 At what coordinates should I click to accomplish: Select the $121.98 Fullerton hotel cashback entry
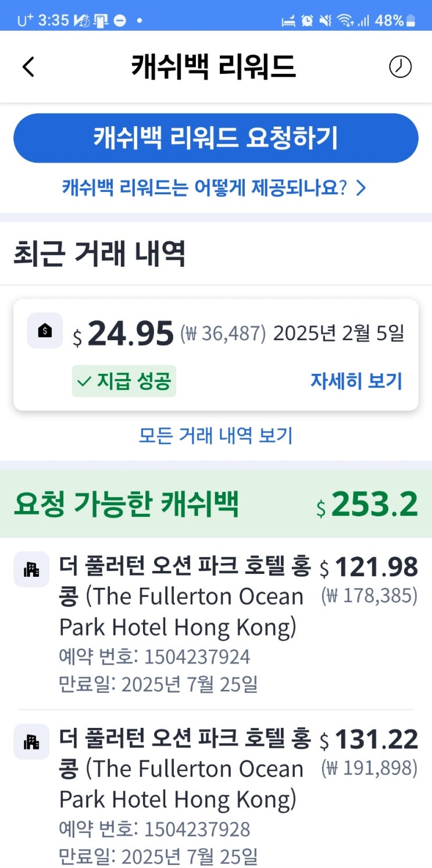tap(216, 623)
